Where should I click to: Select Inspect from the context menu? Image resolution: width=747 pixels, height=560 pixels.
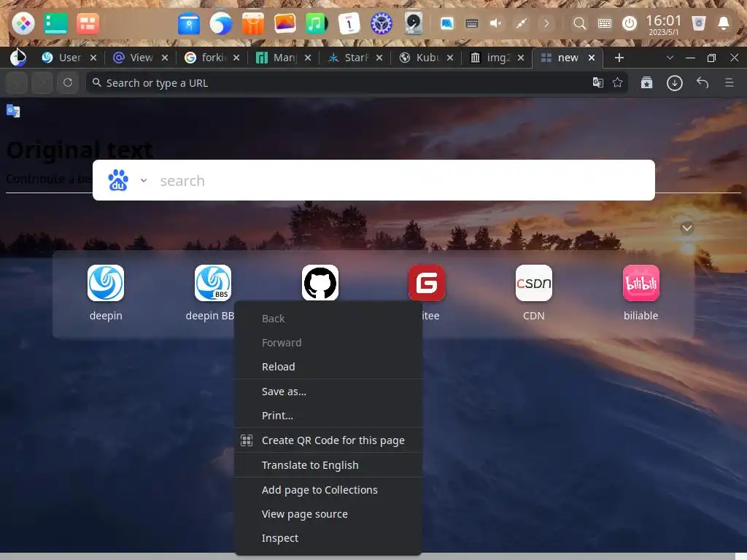pos(328,538)
